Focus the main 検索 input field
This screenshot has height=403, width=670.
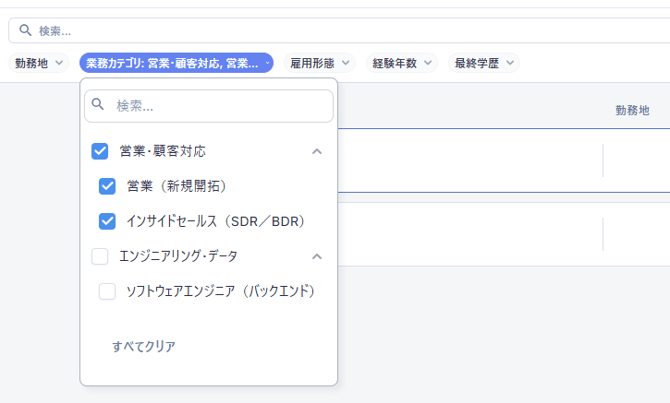(340, 31)
